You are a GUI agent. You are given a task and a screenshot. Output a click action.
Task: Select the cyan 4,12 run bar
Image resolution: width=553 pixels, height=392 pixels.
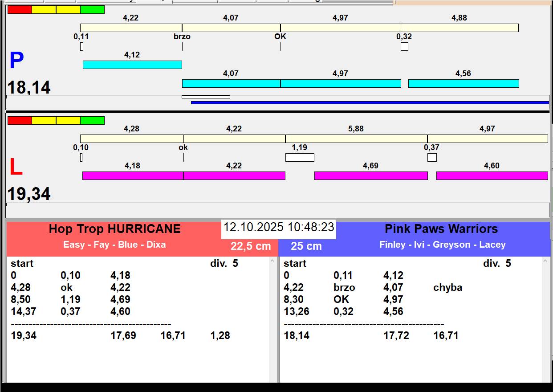(132, 65)
